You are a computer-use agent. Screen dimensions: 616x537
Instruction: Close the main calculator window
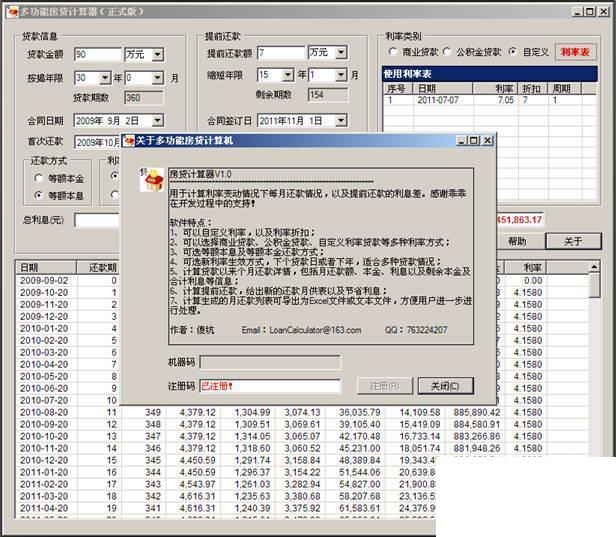click(x=603, y=12)
